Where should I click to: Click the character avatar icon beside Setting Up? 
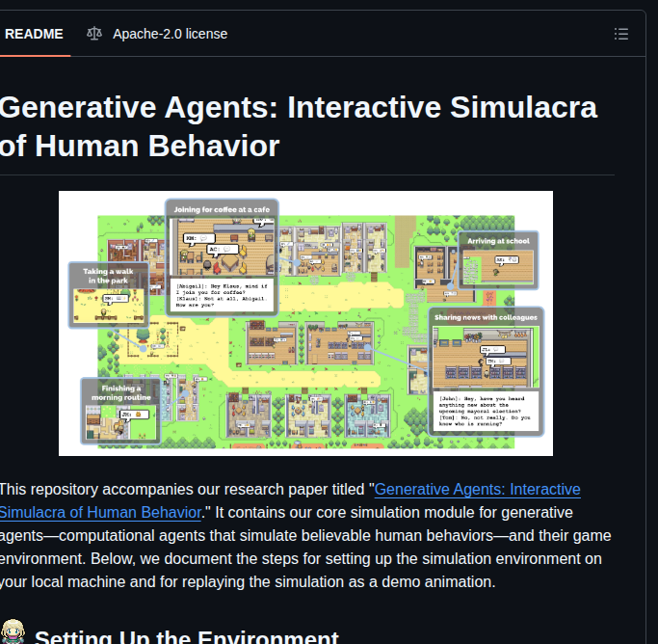pos(13,631)
